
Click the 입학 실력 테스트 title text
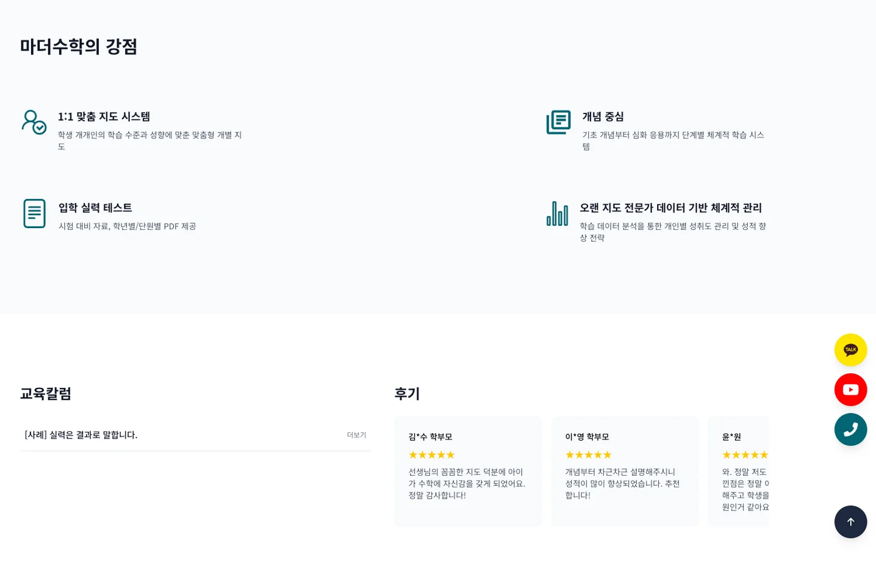click(95, 207)
